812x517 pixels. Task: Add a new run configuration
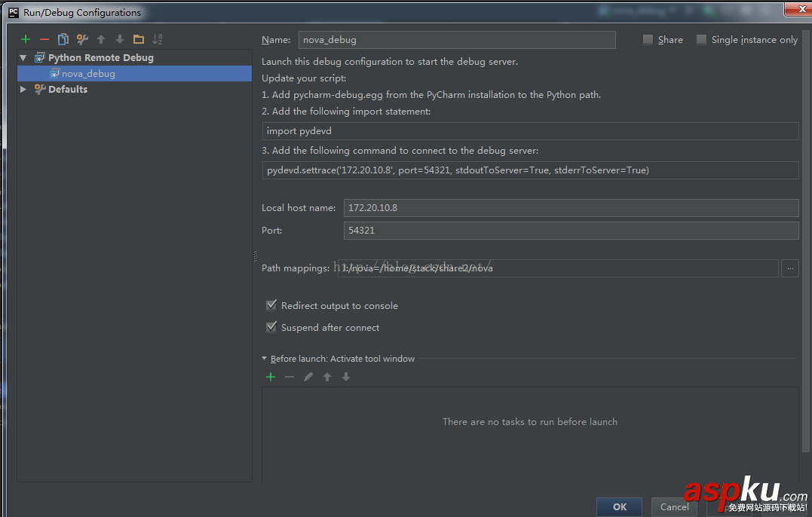(25, 38)
